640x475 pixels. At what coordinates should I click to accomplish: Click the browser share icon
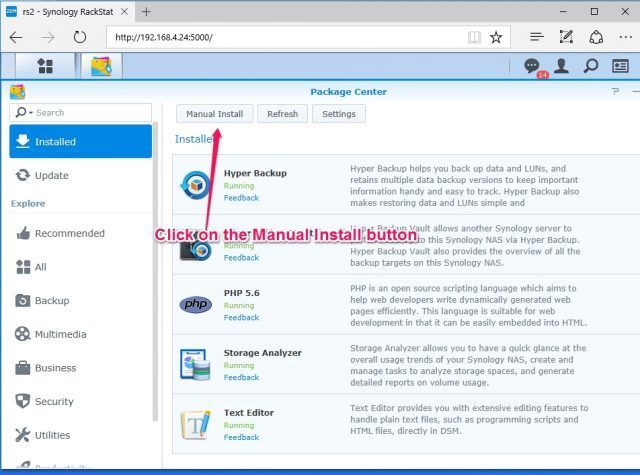pyautogui.click(x=596, y=37)
